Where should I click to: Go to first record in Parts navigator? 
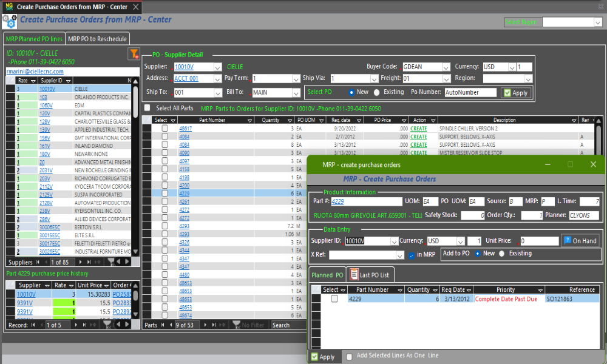point(163,325)
